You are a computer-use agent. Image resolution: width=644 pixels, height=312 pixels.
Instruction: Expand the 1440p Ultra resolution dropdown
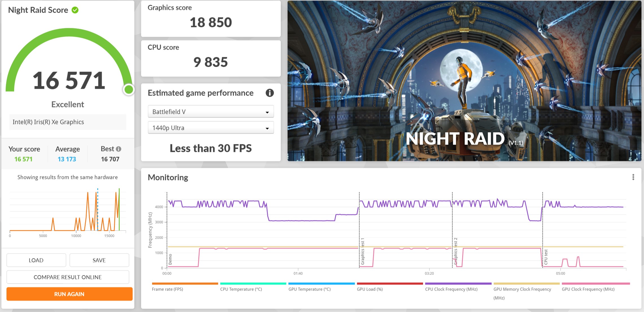[211, 128]
